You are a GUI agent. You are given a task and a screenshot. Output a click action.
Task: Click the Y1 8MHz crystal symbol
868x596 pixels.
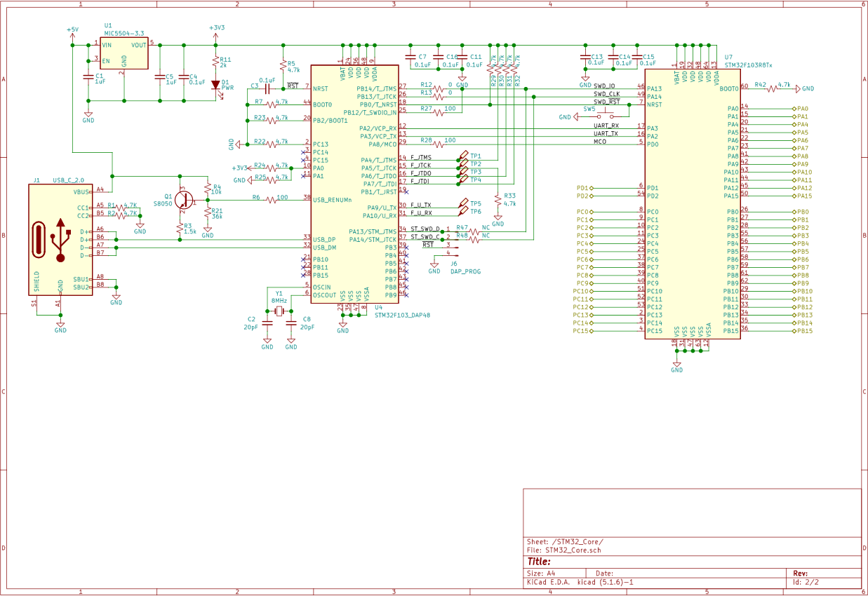tap(279, 311)
